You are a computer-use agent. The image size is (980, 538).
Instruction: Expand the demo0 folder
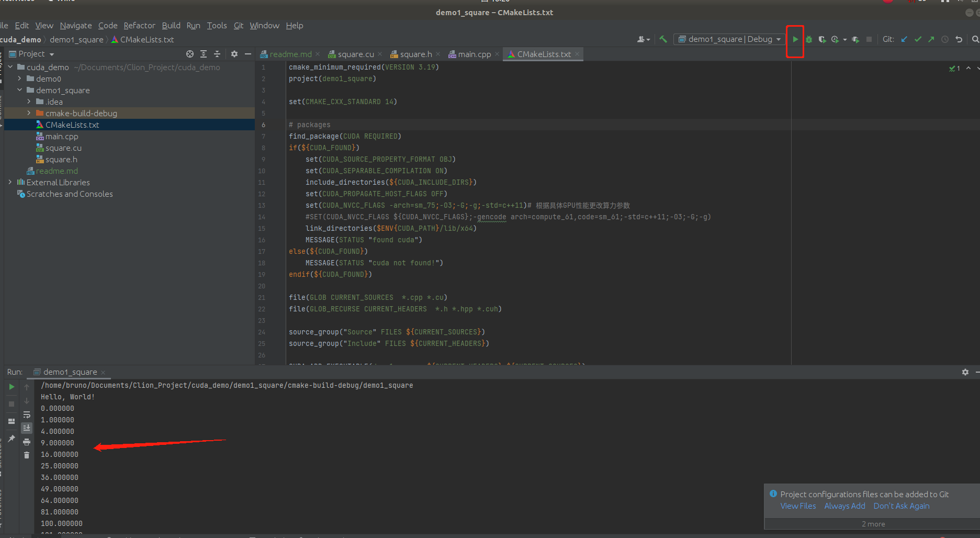(x=19, y=79)
